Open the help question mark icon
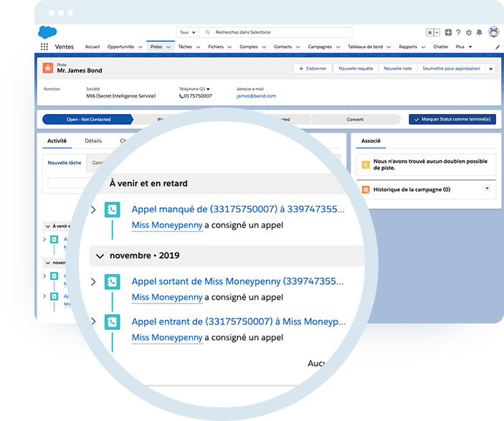Viewport: 504px width, 421px height. click(x=458, y=32)
